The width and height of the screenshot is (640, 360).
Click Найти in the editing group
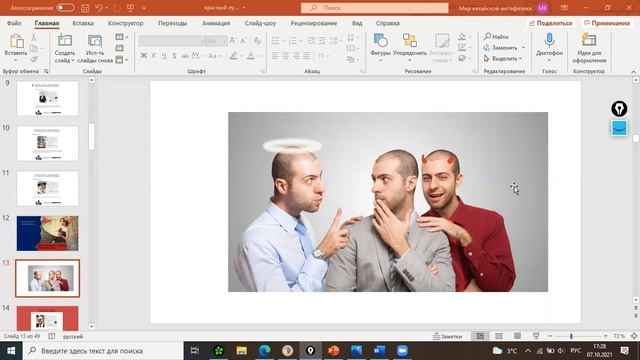pyautogui.click(x=496, y=37)
